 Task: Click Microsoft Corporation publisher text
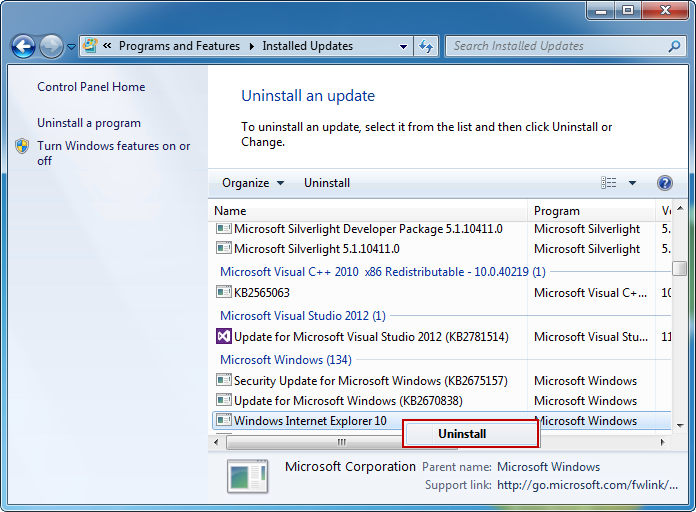coord(350,466)
